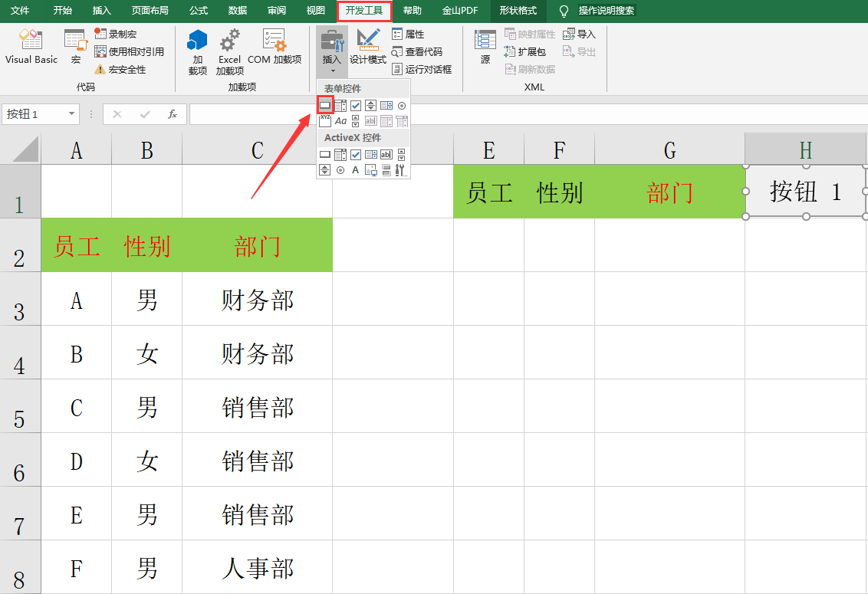This screenshot has width=868, height=594.
Task: Click cell containing 人事部
Action: (258, 568)
